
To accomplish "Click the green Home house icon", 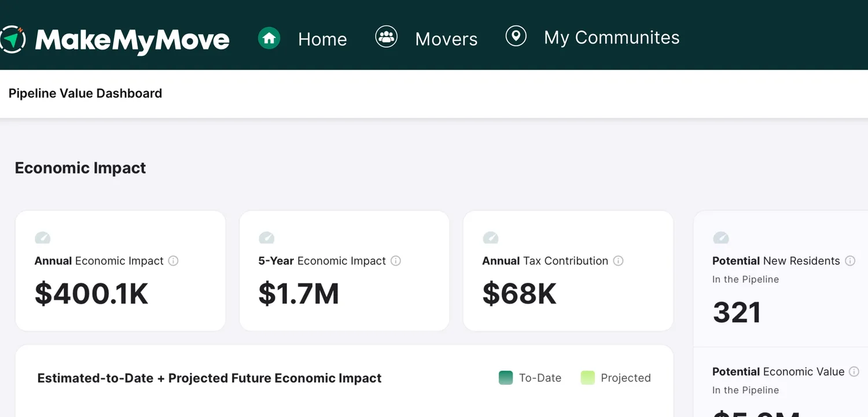I will click(x=269, y=38).
